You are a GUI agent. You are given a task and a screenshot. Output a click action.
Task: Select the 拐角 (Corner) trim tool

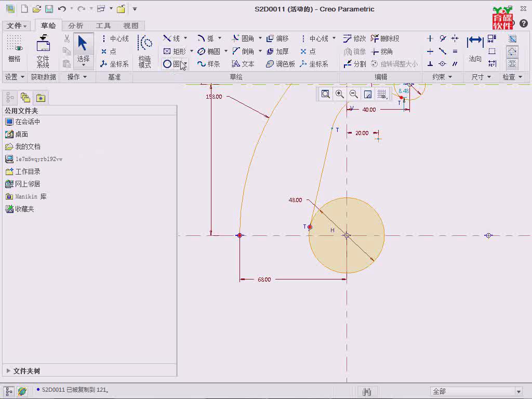pos(382,51)
